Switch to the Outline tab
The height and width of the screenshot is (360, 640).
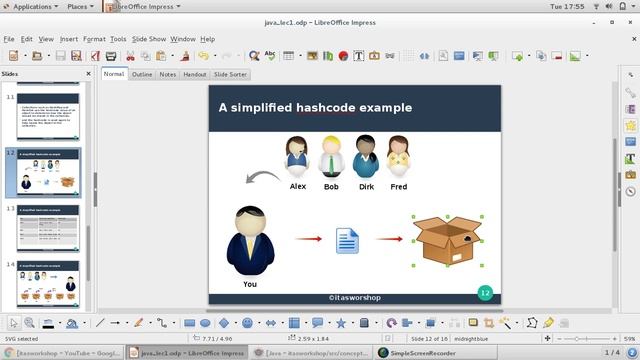point(142,74)
